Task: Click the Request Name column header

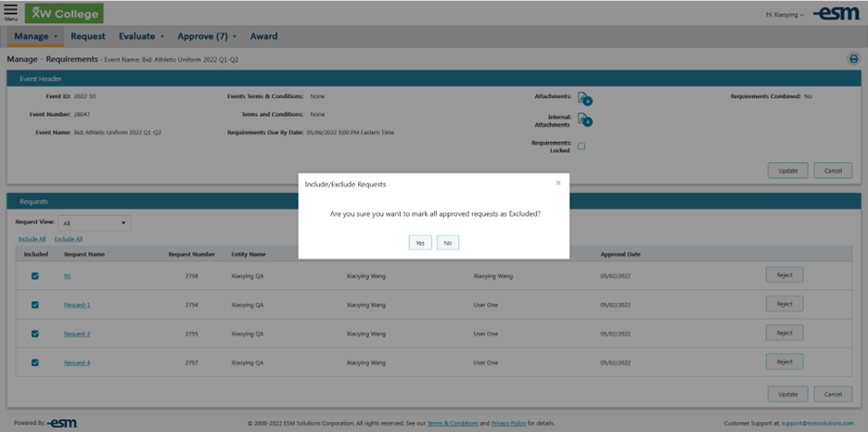Action: tap(84, 254)
